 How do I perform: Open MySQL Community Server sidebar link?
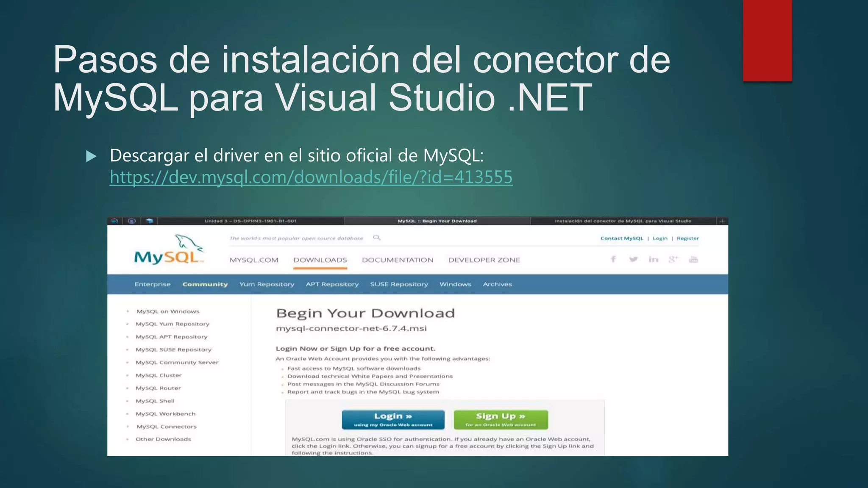tap(177, 362)
